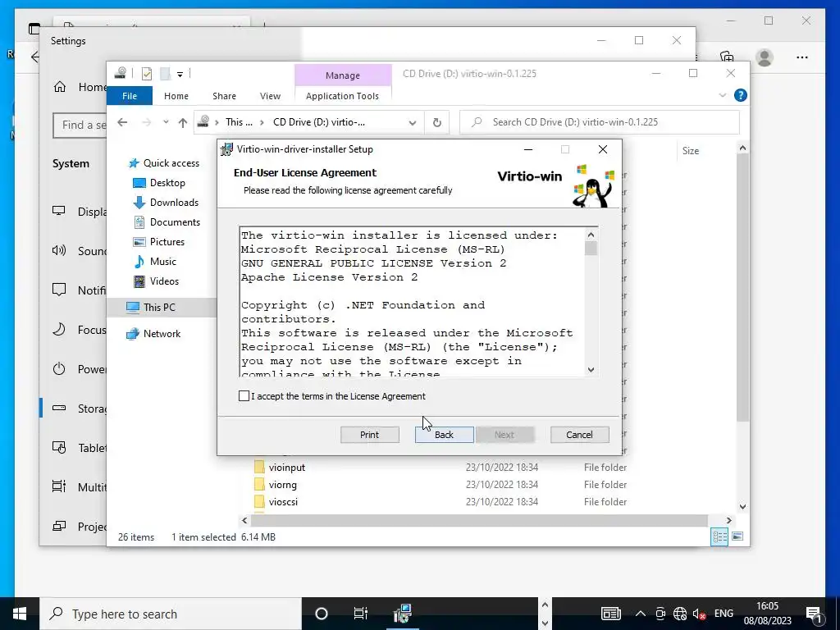Open the File tab in Explorer

130,96
